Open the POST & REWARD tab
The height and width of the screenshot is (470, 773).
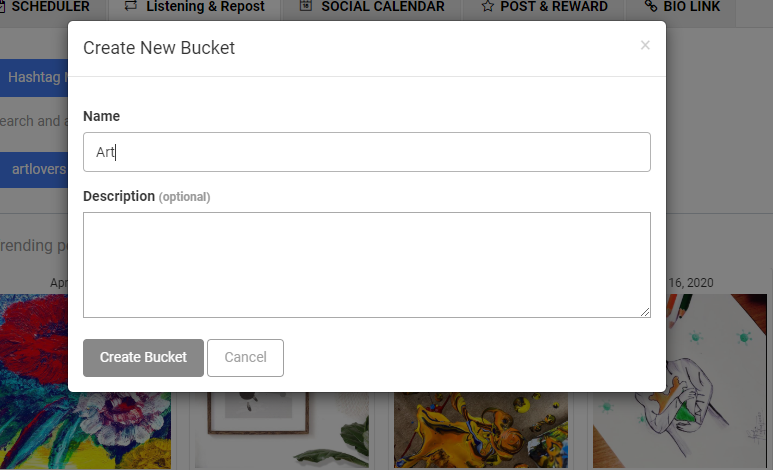tap(544, 7)
